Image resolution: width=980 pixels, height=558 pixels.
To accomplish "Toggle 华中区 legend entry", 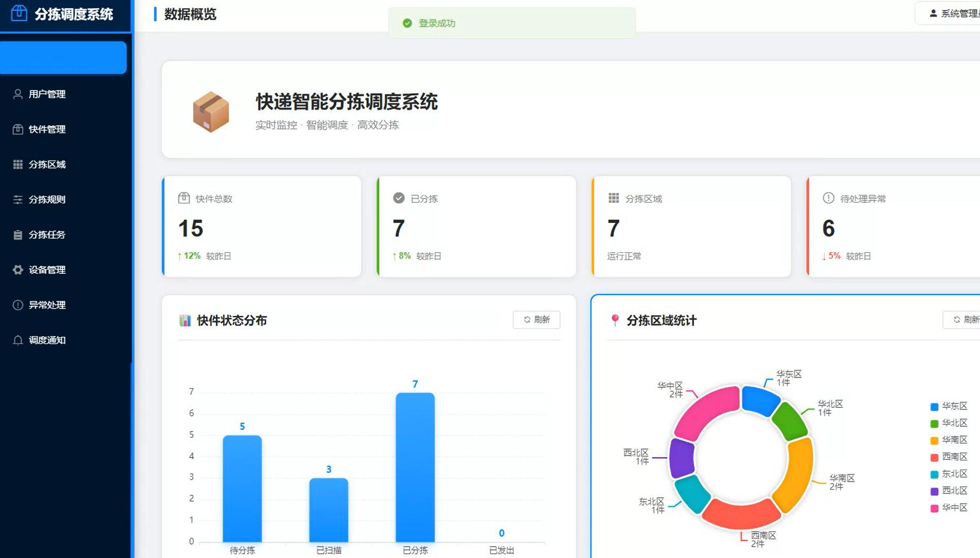I will point(949,508).
